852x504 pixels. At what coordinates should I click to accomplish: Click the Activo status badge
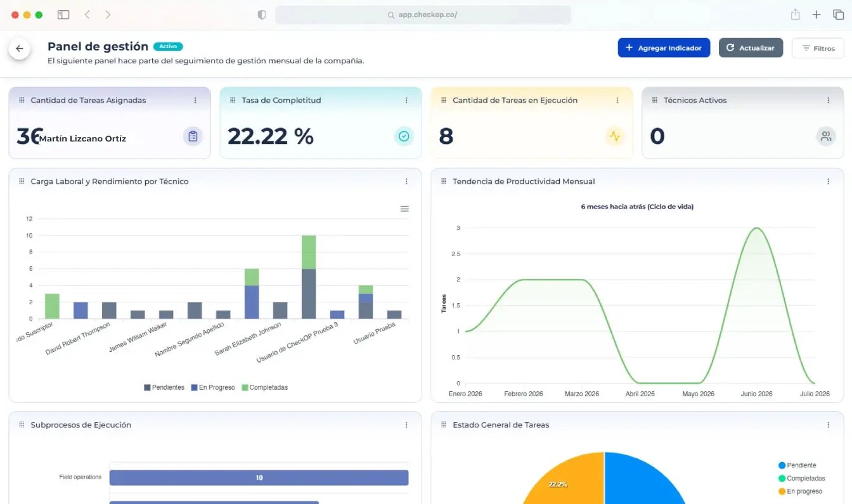168,46
